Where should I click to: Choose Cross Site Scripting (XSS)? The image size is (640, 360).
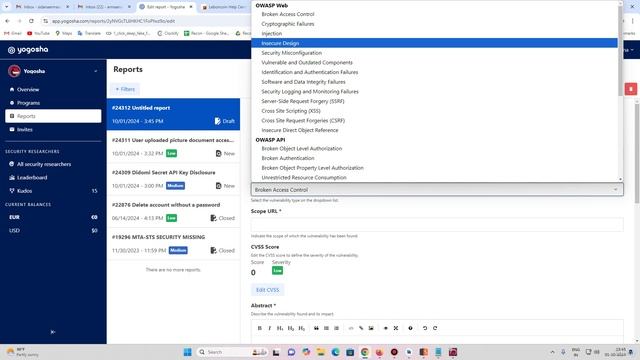click(x=434, y=111)
